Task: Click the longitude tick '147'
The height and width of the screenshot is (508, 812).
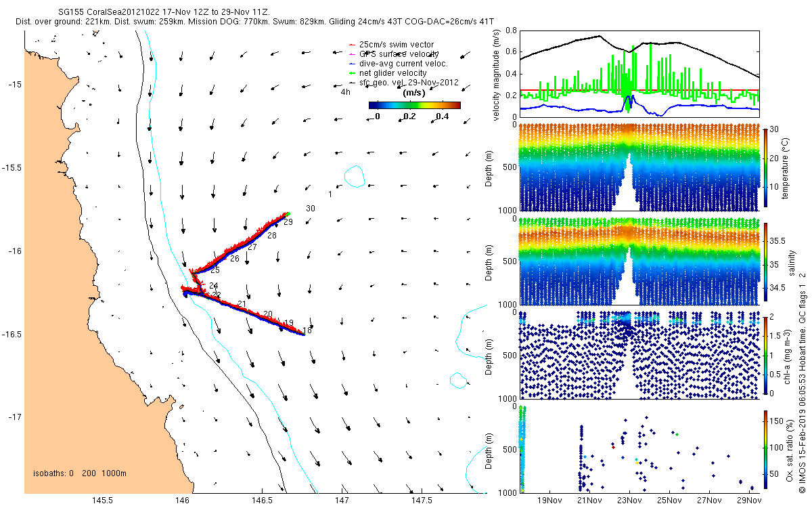Action: [x=342, y=500]
